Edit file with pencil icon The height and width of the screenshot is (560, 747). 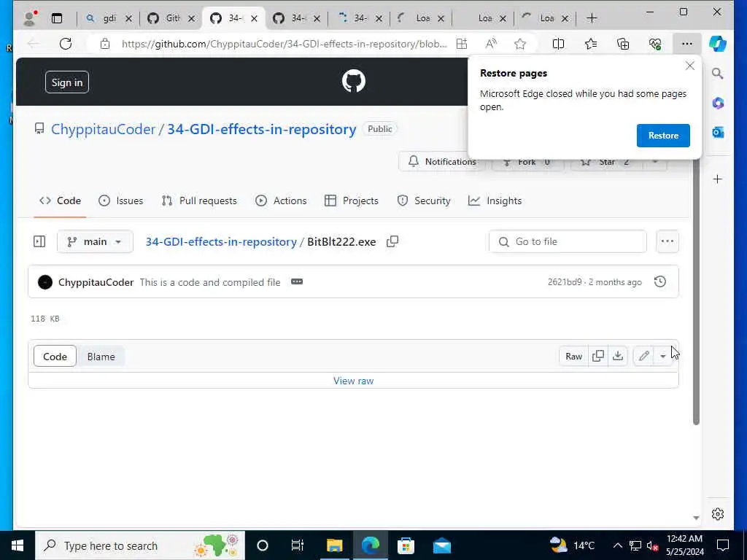pos(643,356)
